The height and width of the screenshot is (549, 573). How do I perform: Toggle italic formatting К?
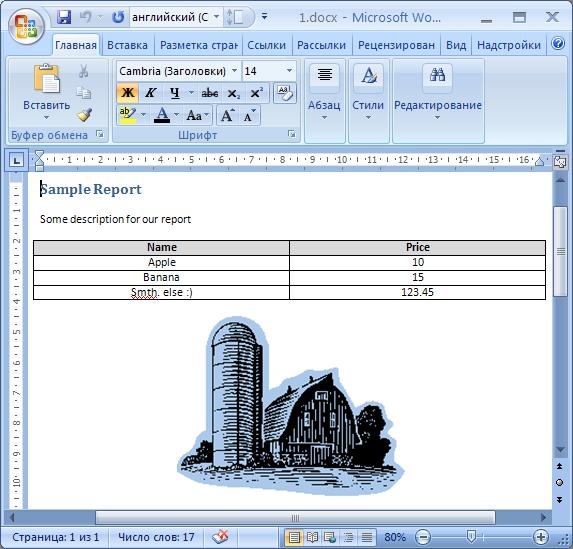click(151, 93)
